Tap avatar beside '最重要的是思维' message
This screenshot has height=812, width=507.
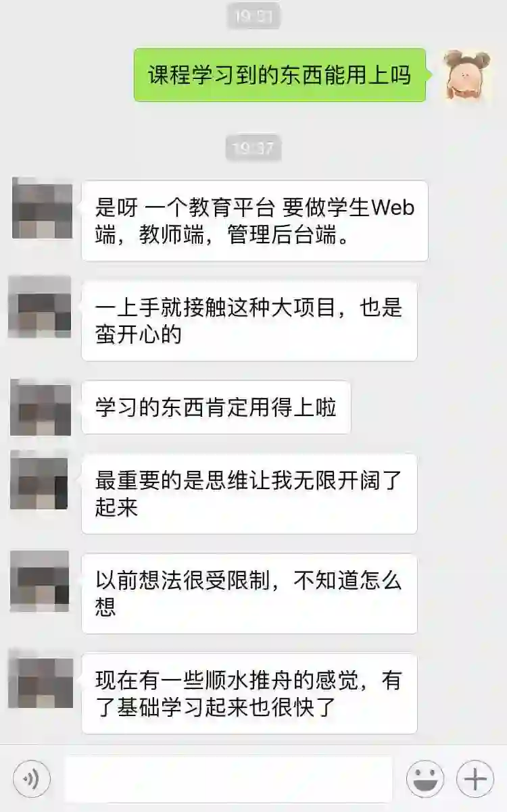pos(39,480)
